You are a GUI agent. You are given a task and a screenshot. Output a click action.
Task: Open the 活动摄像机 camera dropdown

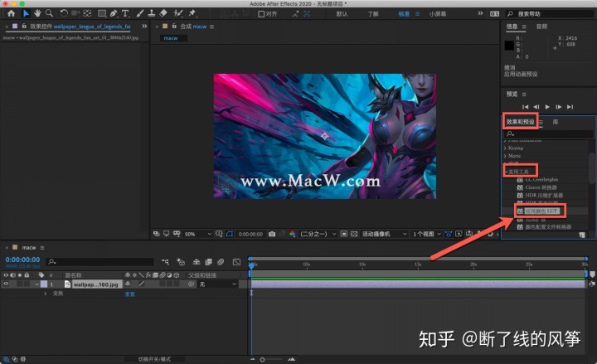point(384,234)
